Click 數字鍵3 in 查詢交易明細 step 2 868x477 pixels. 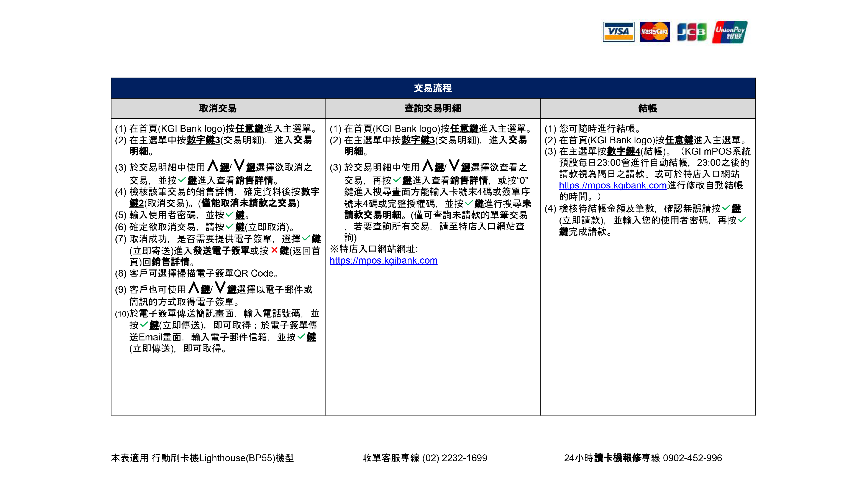(418, 140)
